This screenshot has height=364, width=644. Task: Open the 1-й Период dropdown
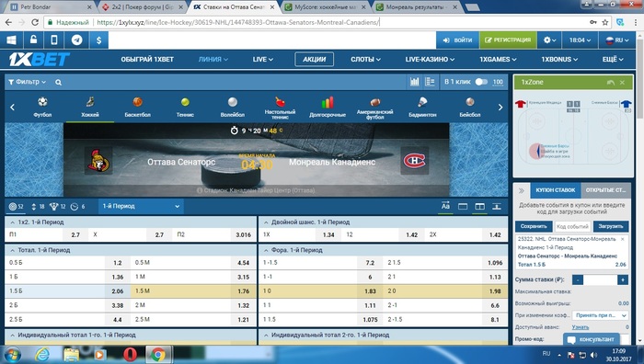click(141, 207)
